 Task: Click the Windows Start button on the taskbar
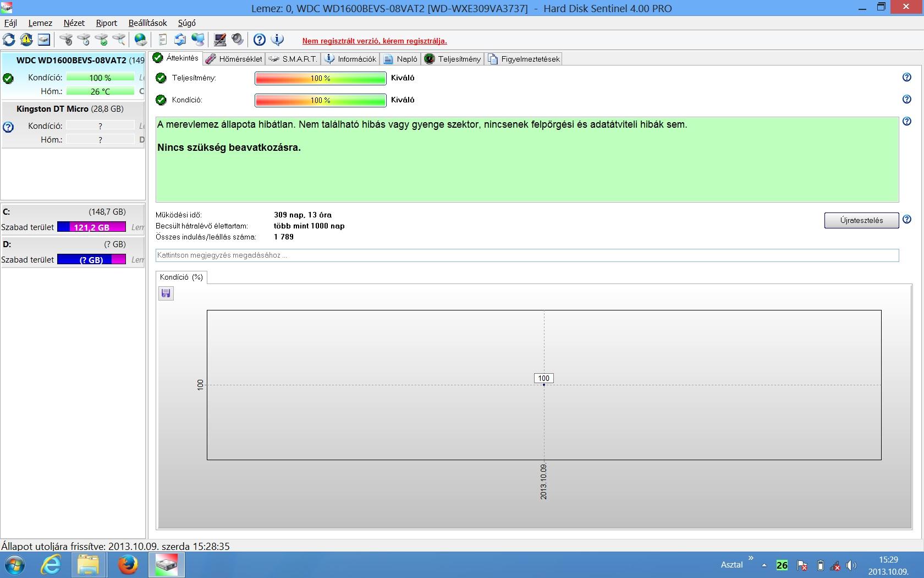(14, 565)
